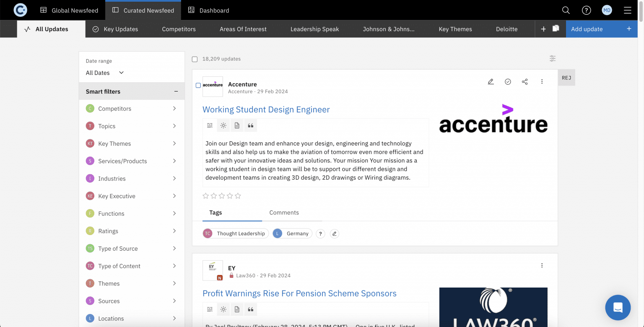Click the quotes icon under Accenture headline
The image size is (644, 327).
[x=251, y=126]
